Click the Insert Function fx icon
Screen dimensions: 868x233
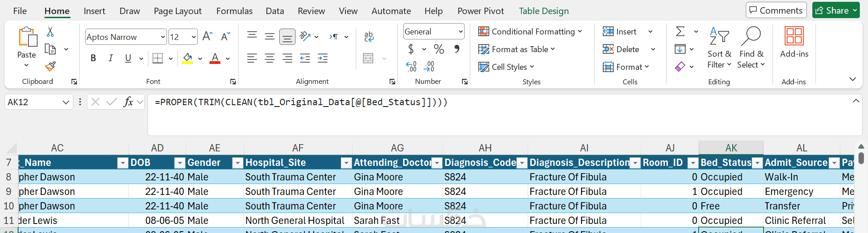[x=128, y=102]
